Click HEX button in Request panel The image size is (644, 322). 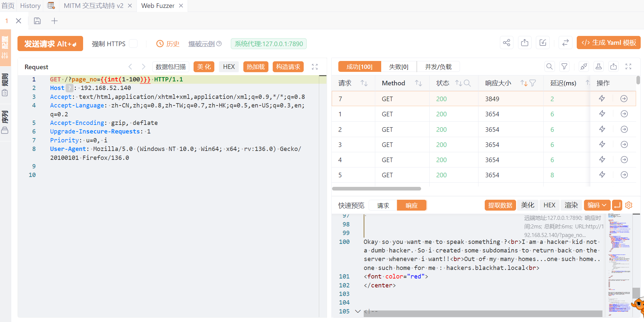tap(229, 67)
